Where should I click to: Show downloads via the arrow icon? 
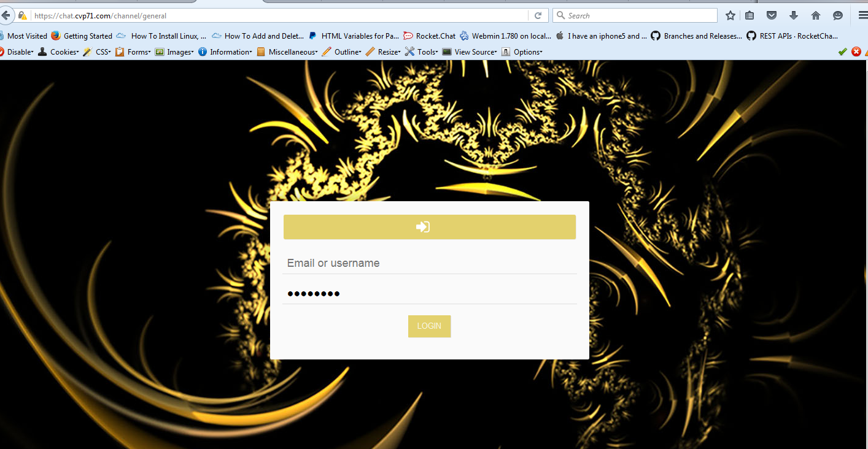pos(793,15)
